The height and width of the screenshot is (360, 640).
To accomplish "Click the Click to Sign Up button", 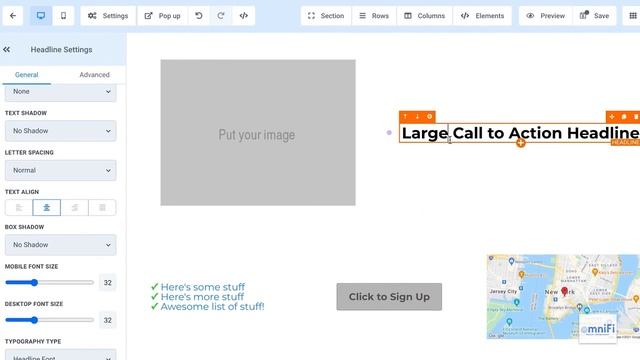I will tap(389, 297).
